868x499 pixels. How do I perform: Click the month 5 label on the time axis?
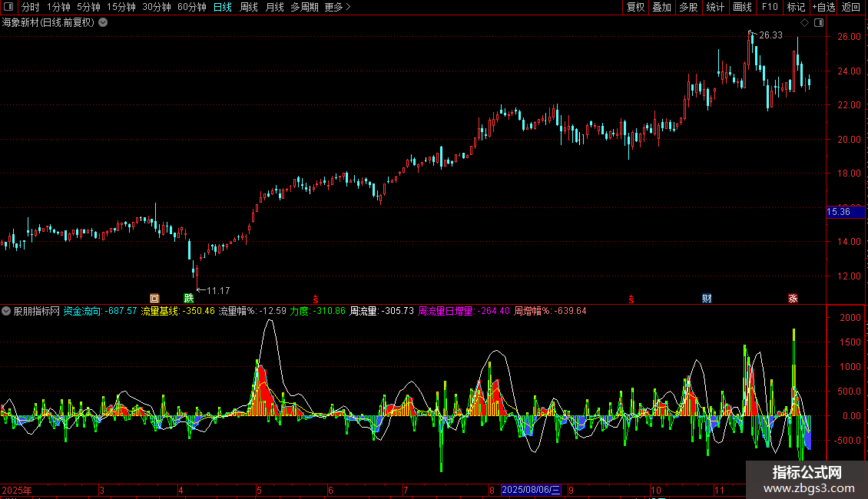[x=259, y=490]
